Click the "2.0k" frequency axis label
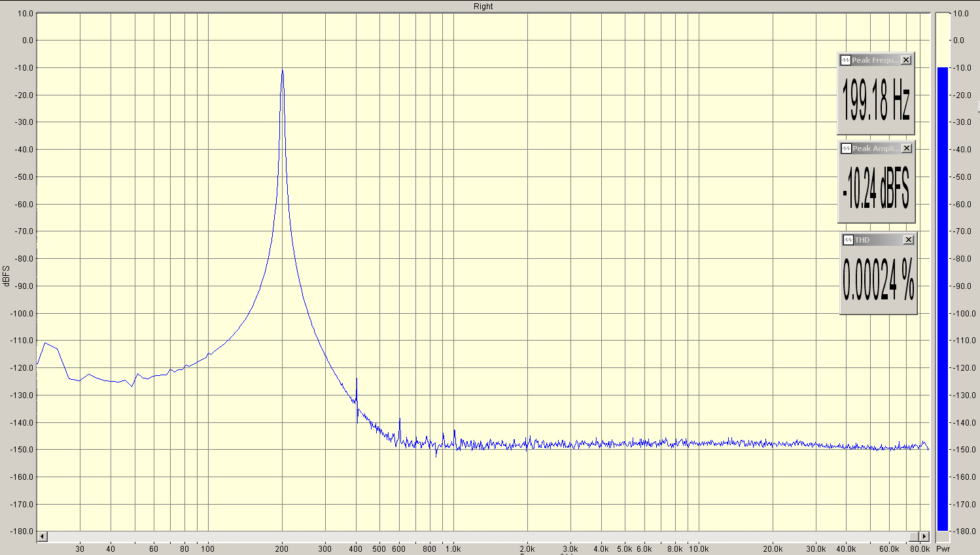The height and width of the screenshot is (555, 980). pos(527,548)
